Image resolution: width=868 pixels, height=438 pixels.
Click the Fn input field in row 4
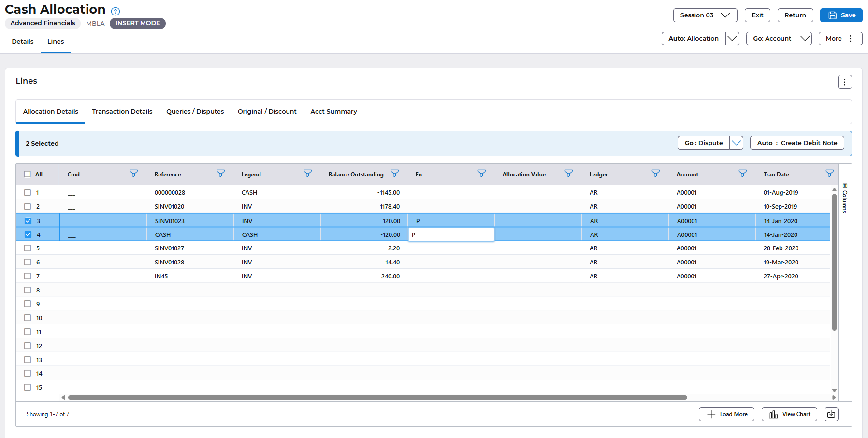pos(451,235)
